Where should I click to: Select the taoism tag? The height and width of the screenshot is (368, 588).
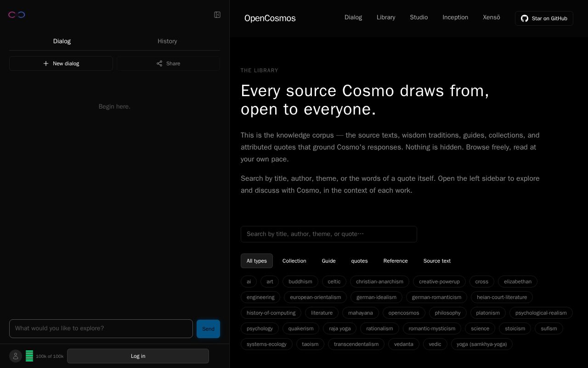(x=310, y=344)
